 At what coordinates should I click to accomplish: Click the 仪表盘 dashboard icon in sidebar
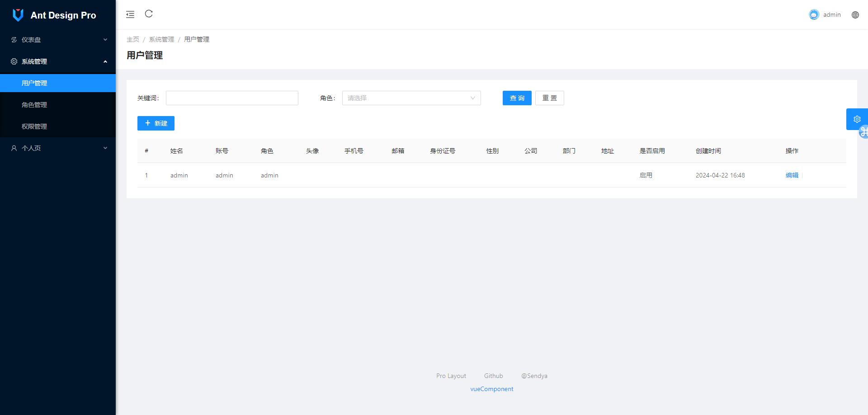[x=14, y=40]
